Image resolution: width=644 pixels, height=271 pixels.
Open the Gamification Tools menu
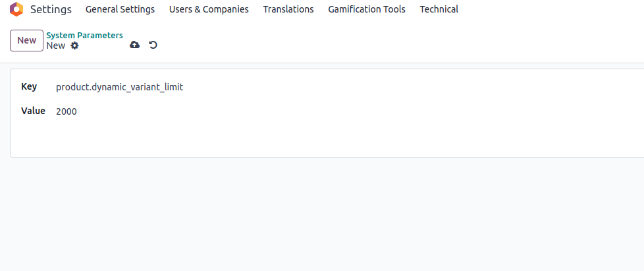click(367, 9)
